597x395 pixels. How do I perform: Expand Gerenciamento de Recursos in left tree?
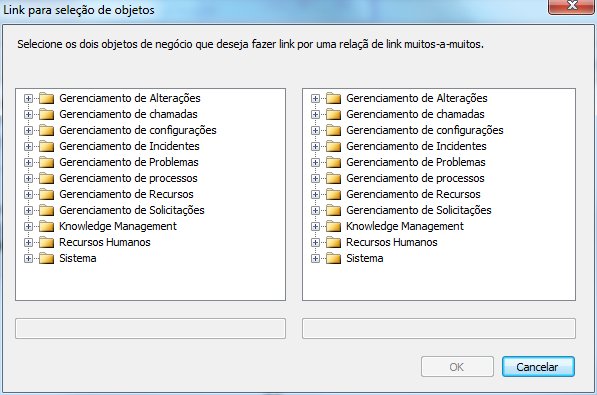[x=28, y=194]
